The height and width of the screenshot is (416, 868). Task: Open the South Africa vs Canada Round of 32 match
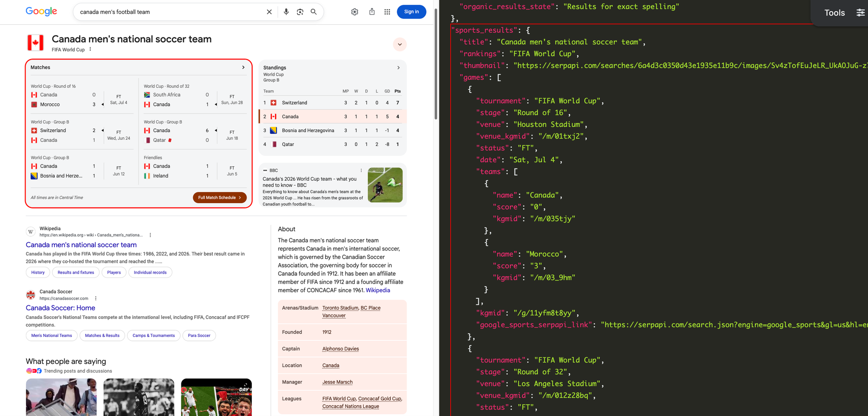click(195, 96)
